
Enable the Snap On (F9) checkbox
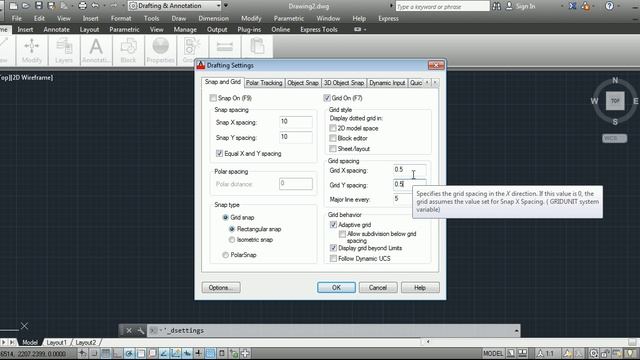click(x=213, y=98)
